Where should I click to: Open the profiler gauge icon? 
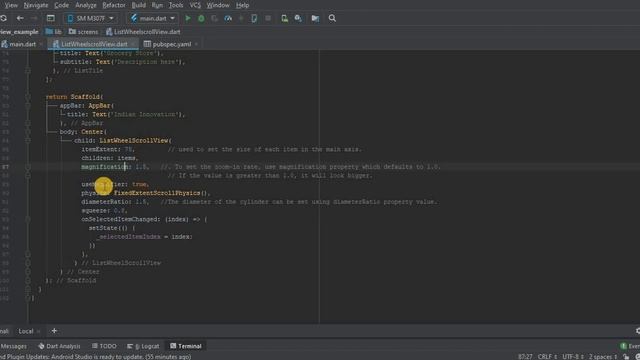(228, 18)
